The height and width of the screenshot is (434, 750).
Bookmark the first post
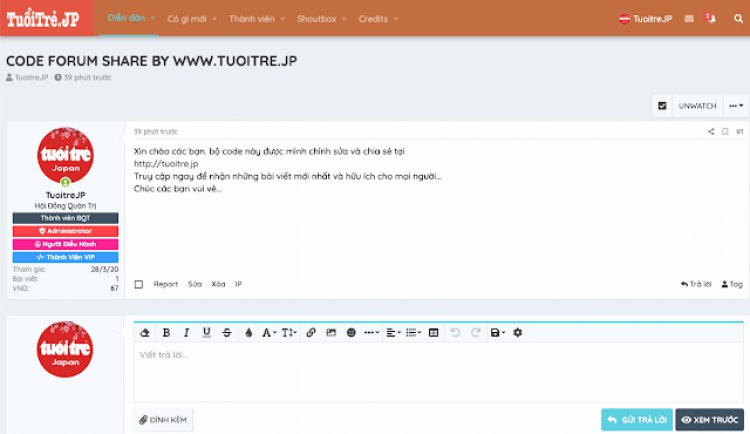[725, 132]
